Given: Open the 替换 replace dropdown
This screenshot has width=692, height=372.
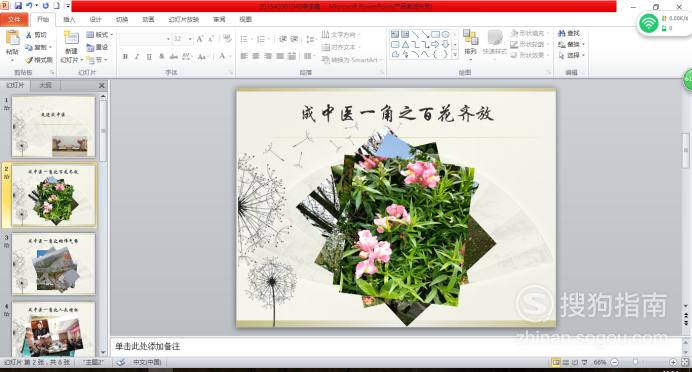Looking at the screenshot, I should point(572,45).
